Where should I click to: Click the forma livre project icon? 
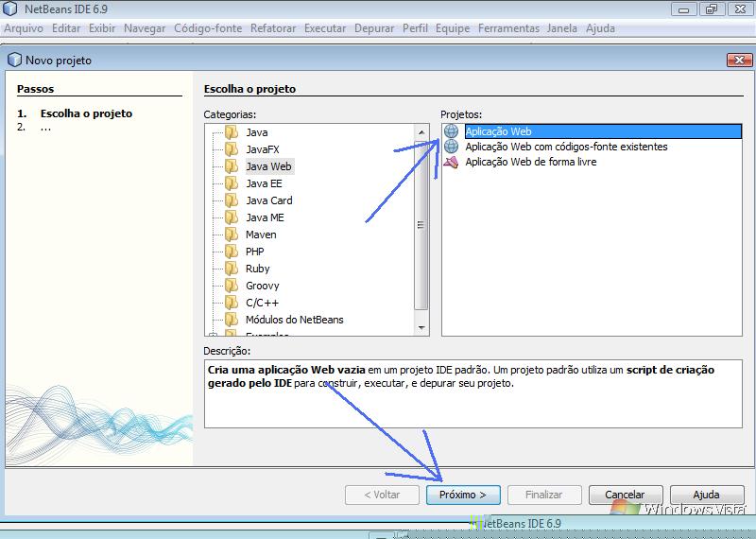tap(452, 162)
